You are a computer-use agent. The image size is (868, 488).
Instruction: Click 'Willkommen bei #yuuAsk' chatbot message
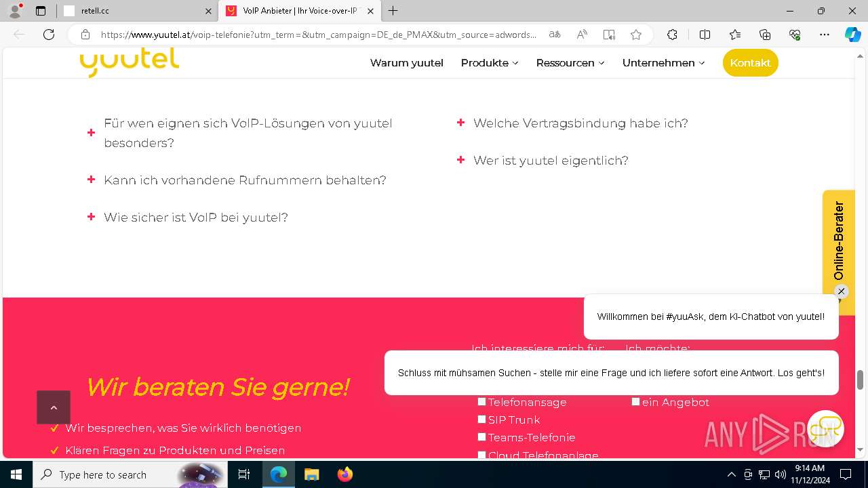click(x=711, y=317)
